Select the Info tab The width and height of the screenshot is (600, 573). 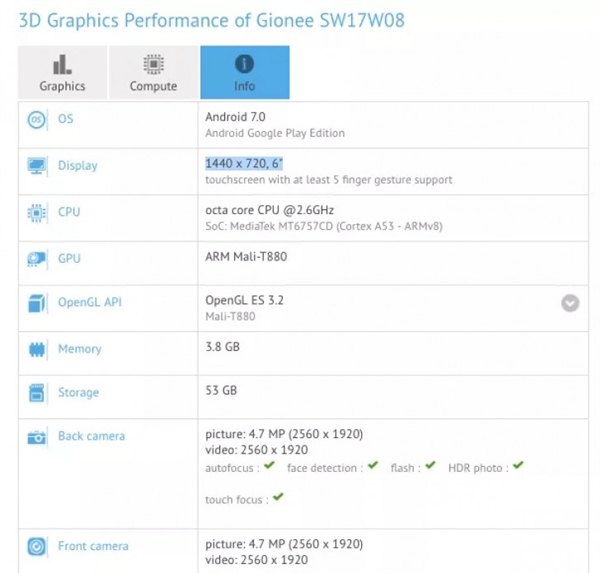(245, 73)
